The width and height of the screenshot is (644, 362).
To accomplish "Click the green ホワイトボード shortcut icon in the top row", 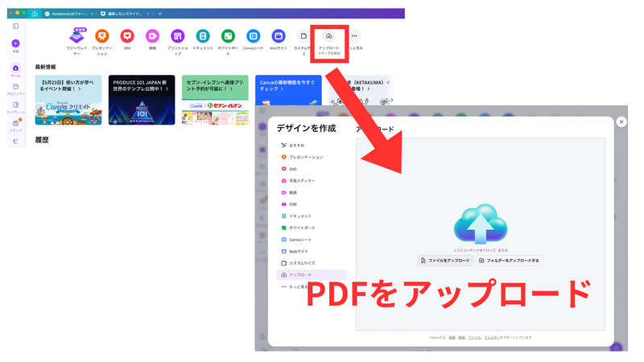I will tap(228, 36).
